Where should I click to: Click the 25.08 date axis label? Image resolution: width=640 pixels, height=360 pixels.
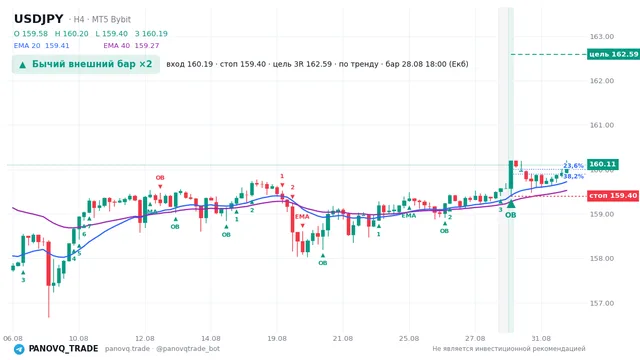click(409, 338)
